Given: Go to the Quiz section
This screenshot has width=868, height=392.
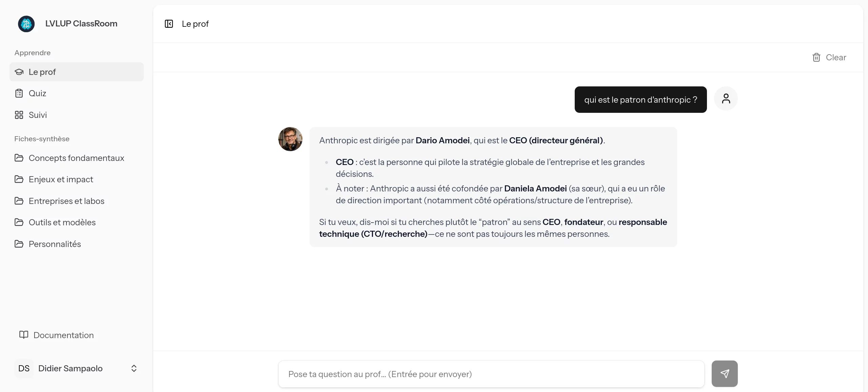Looking at the screenshot, I should tap(37, 93).
